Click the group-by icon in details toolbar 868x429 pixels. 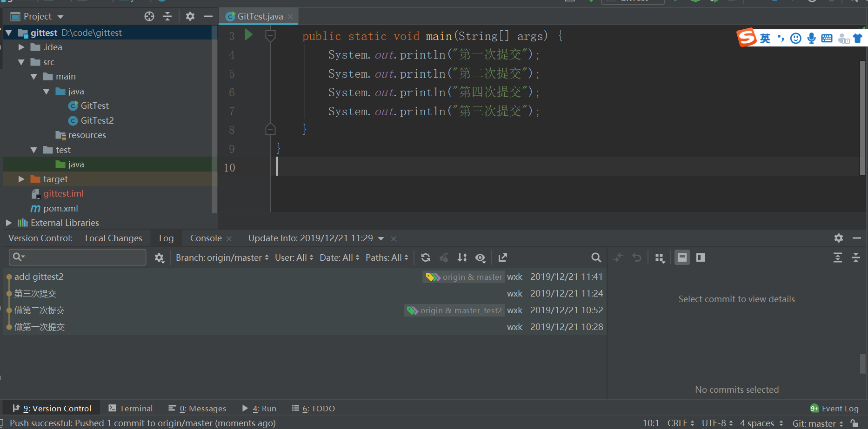point(660,257)
